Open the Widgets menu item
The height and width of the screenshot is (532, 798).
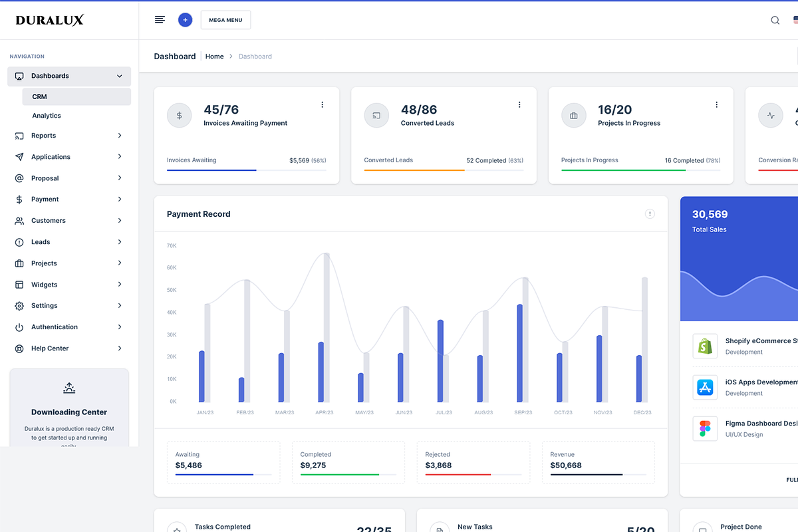click(69, 285)
